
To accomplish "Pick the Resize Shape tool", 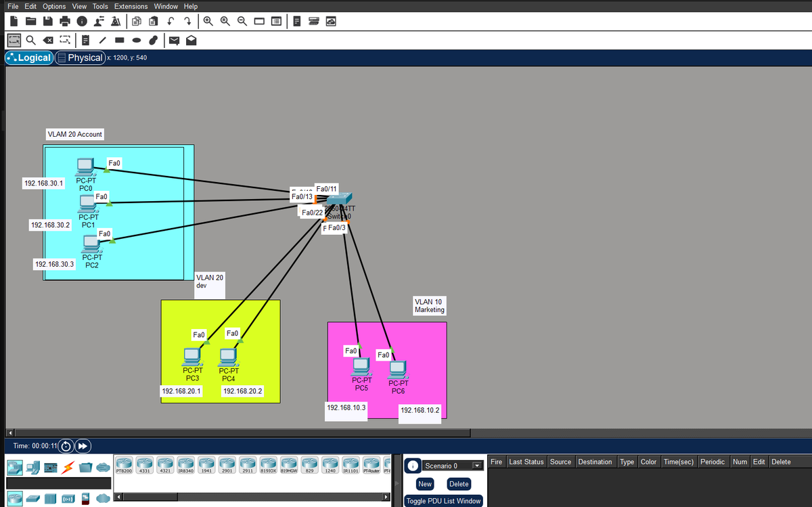I will tap(65, 41).
